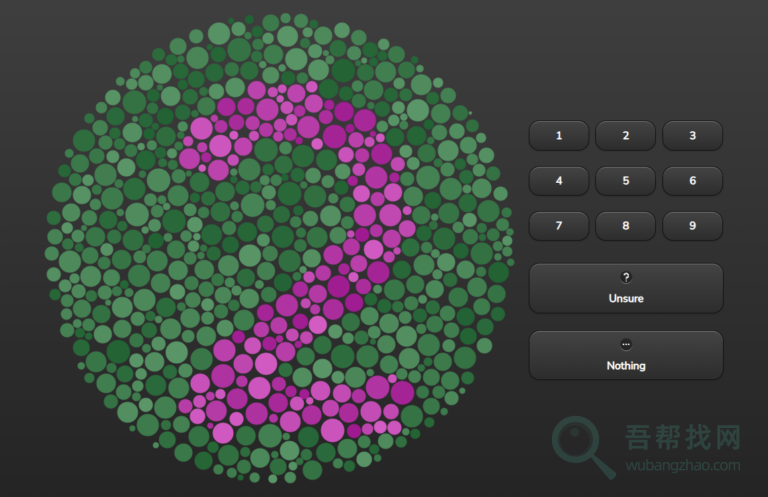Select the Unsure text label

pos(626,298)
